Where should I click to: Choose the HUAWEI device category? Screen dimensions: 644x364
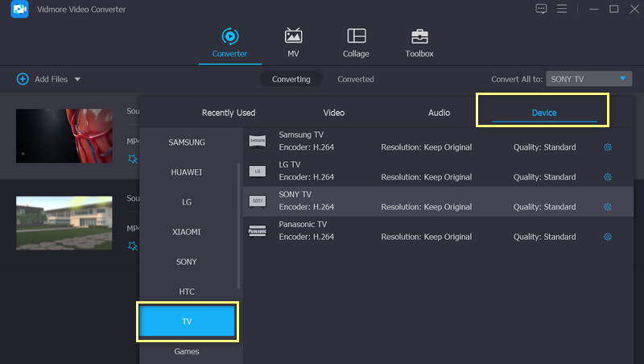coord(187,172)
